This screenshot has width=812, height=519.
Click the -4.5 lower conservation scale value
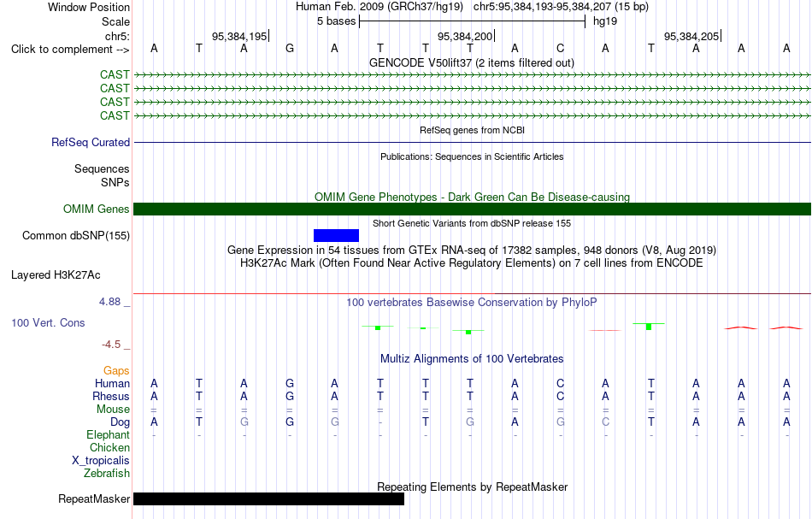tap(111, 345)
